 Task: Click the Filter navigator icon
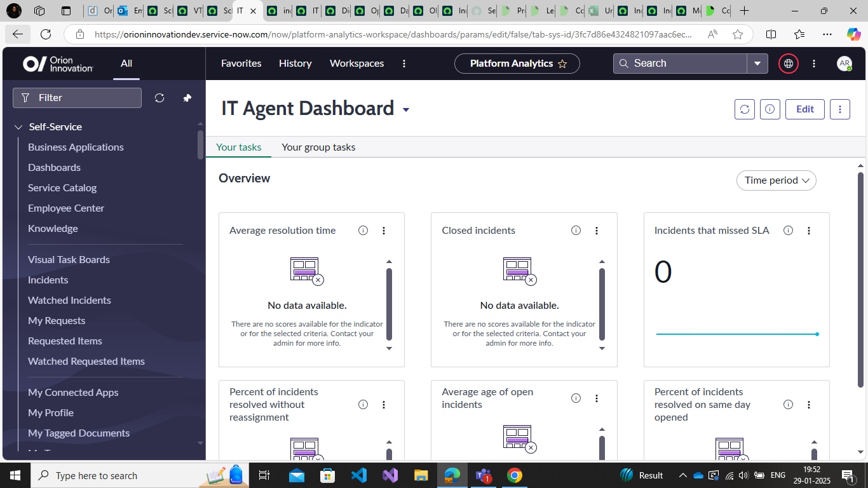coord(25,97)
